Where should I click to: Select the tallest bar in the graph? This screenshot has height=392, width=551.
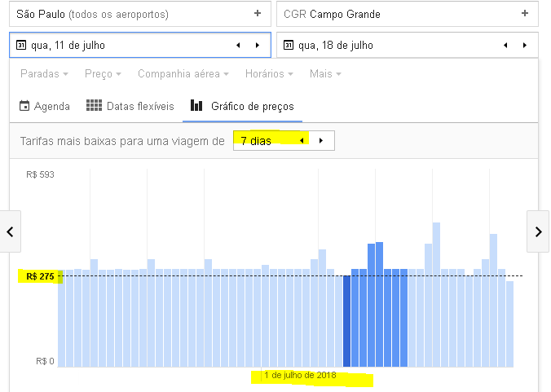pyautogui.click(x=436, y=295)
